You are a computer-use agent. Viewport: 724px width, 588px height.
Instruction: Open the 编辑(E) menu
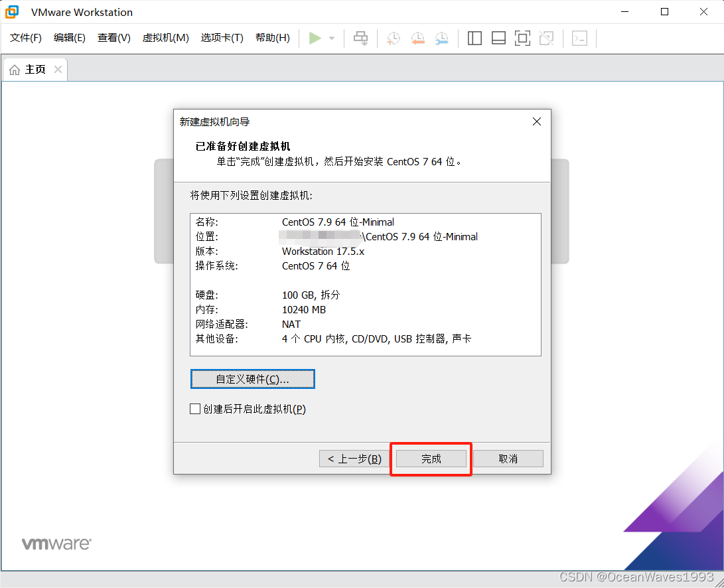tap(69, 38)
